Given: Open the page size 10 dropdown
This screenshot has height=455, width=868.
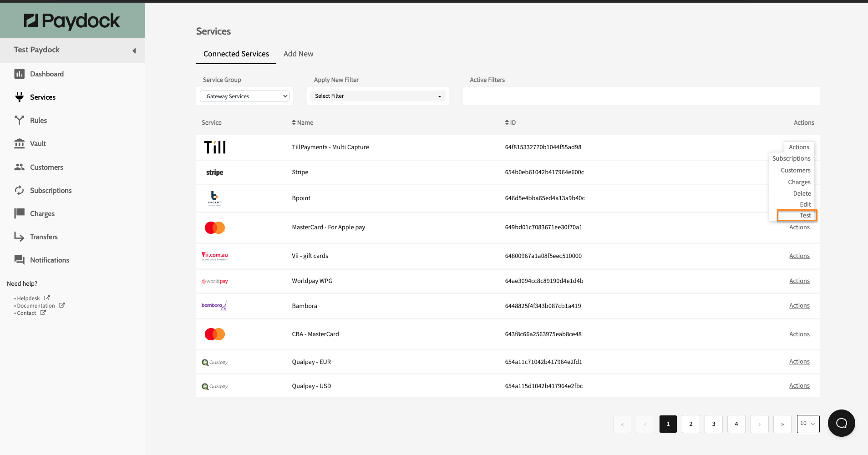Looking at the screenshot, I should pyautogui.click(x=808, y=424).
